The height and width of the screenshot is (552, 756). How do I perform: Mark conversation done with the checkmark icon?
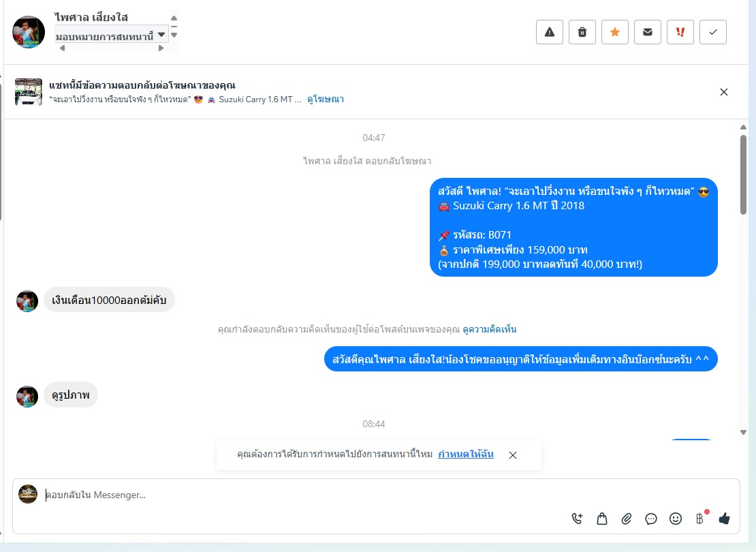[713, 32]
